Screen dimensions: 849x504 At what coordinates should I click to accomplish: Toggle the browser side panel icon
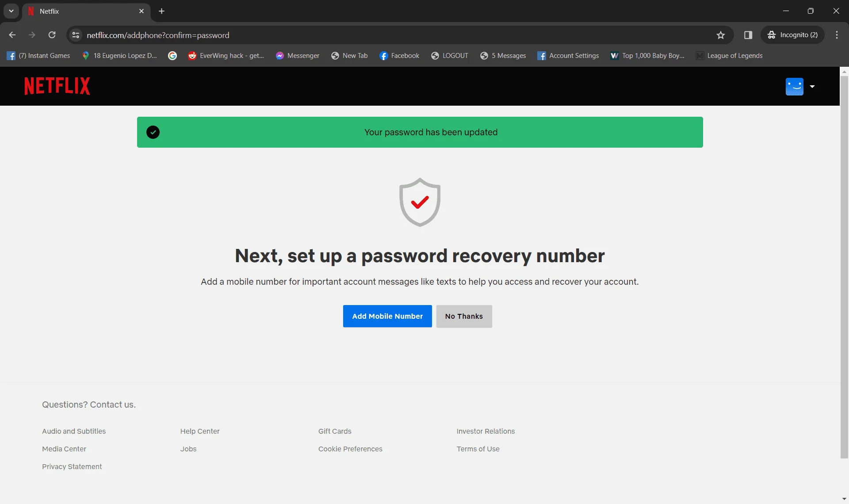(x=748, y=35)
